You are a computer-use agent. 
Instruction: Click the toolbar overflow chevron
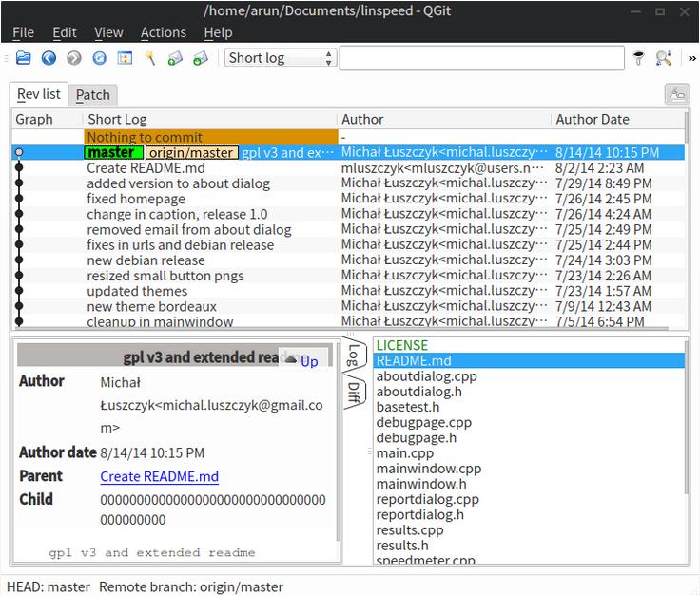tap(692, 58)
